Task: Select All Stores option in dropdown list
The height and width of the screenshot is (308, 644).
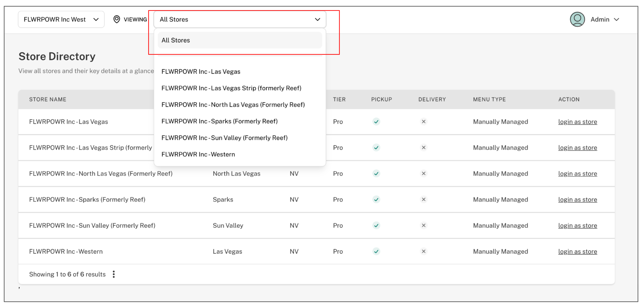Action: (240, 40)
